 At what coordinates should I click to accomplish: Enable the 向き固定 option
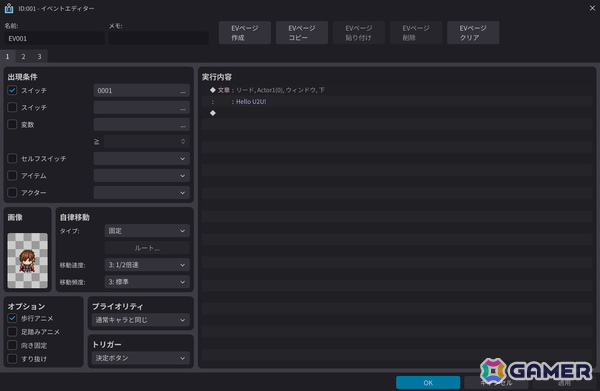click(12, 345)
